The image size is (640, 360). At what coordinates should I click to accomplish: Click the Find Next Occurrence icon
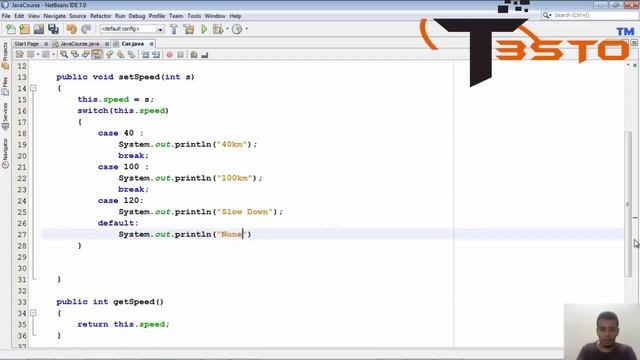(85, 55)
